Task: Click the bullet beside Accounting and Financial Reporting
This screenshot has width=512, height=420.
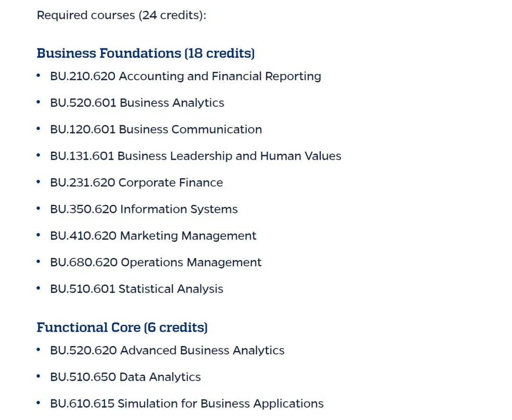Action: tap(38, 76)
